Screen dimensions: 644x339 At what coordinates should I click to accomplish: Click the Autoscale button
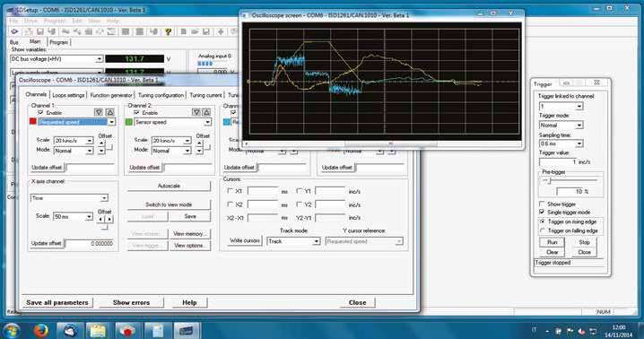click(169, 187)
